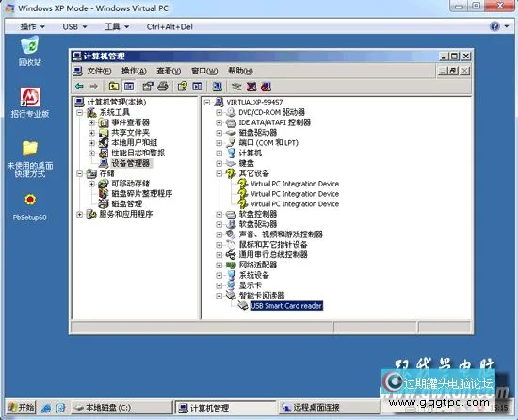Select 性能日志和警报 in the left tree
518x420 pixels.
pos(138,153)
